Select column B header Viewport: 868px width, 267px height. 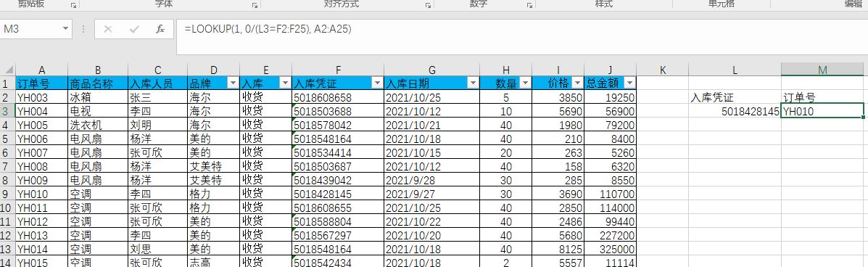tap(98, 70)
